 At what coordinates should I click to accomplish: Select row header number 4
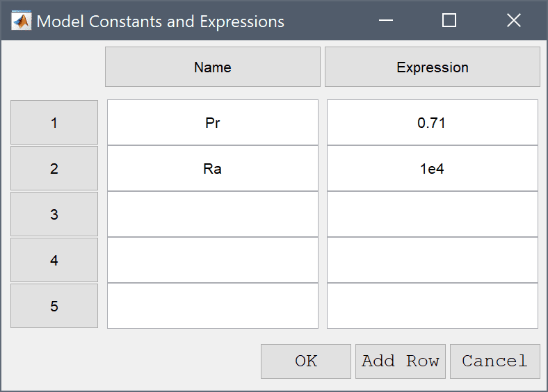click(54, 260)
